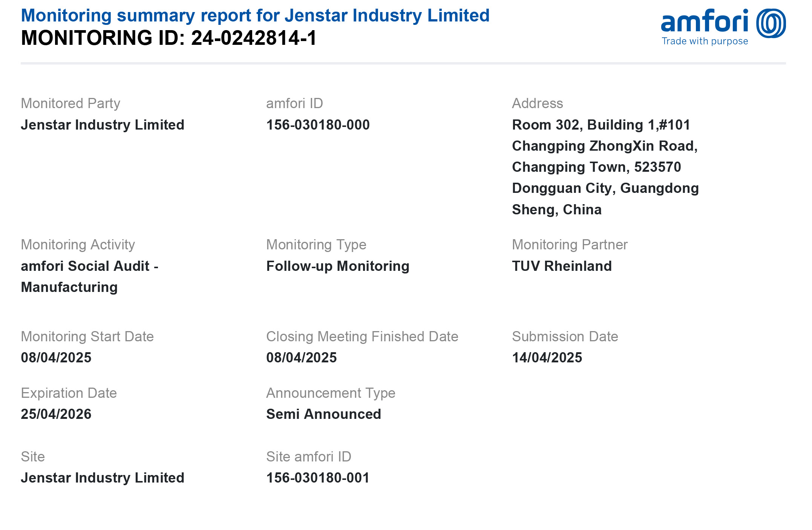Click the Site amfori ID 156-030180-001
This screenshot has width=812, height=530.
point(318,478)
